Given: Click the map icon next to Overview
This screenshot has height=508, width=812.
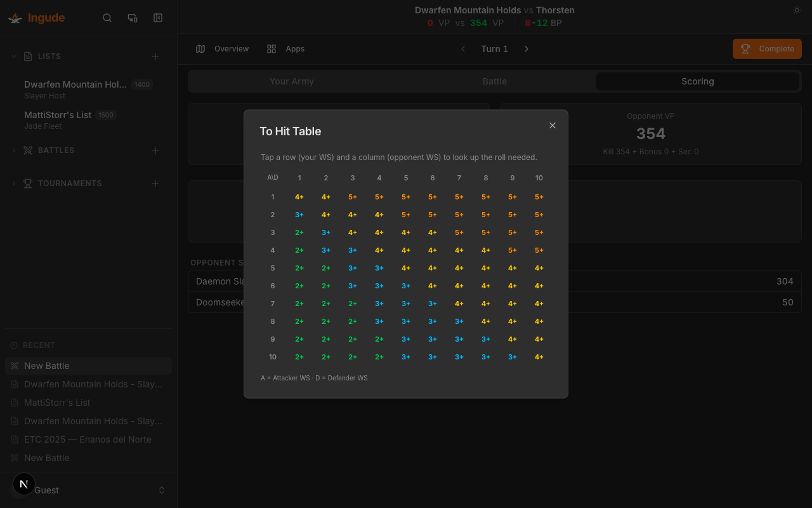Looking at the screenshot, I should (200, 48).
